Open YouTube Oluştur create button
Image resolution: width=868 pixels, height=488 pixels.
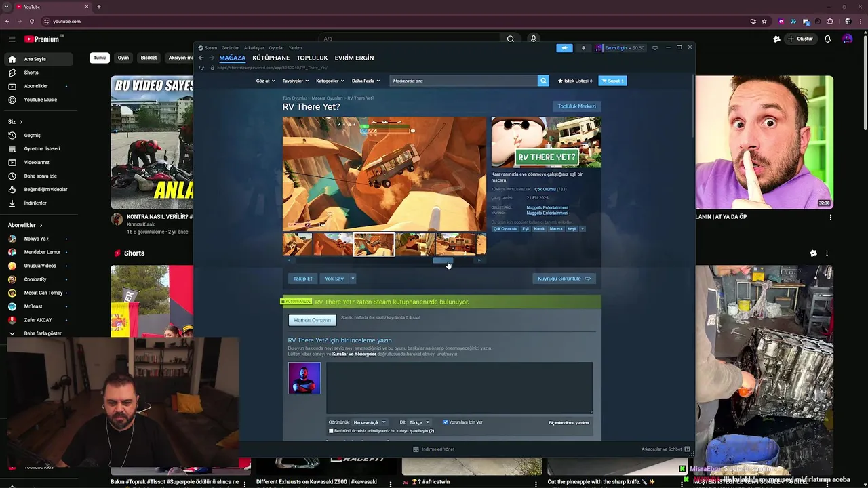coord(800,39)
